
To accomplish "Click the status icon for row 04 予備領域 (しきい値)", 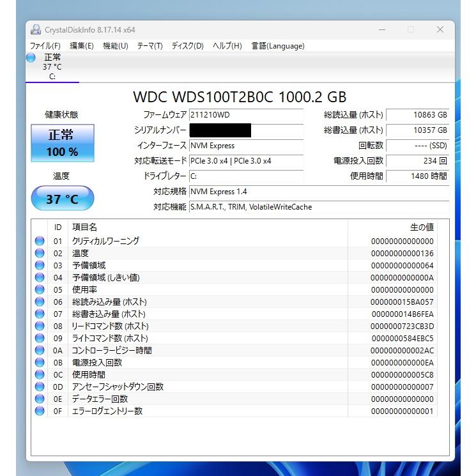I will click(40, 277).
